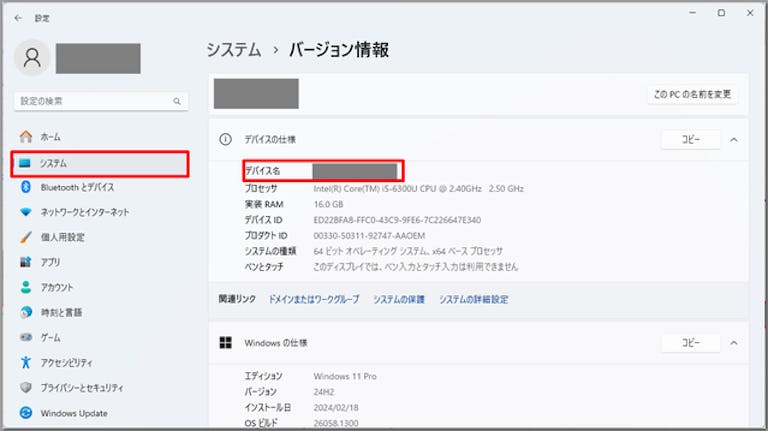Click the search magnifier icon

177,101
